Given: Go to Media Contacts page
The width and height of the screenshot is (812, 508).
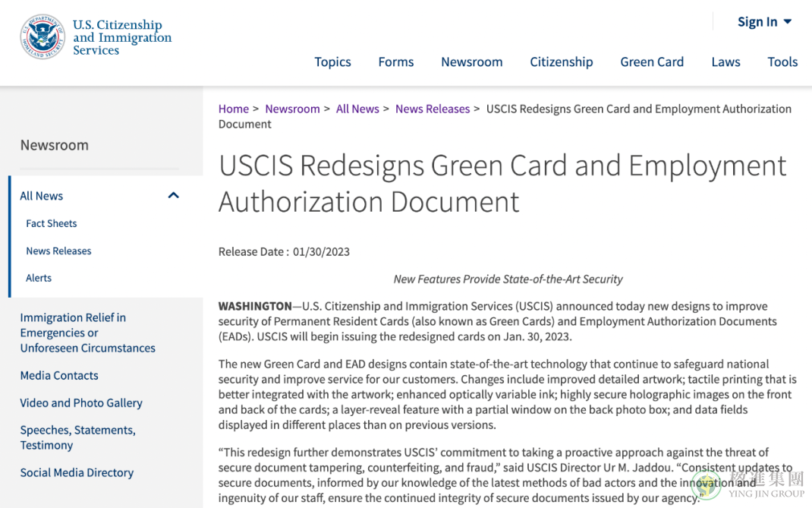Looking at the screenshot, I should coord(59,375).
